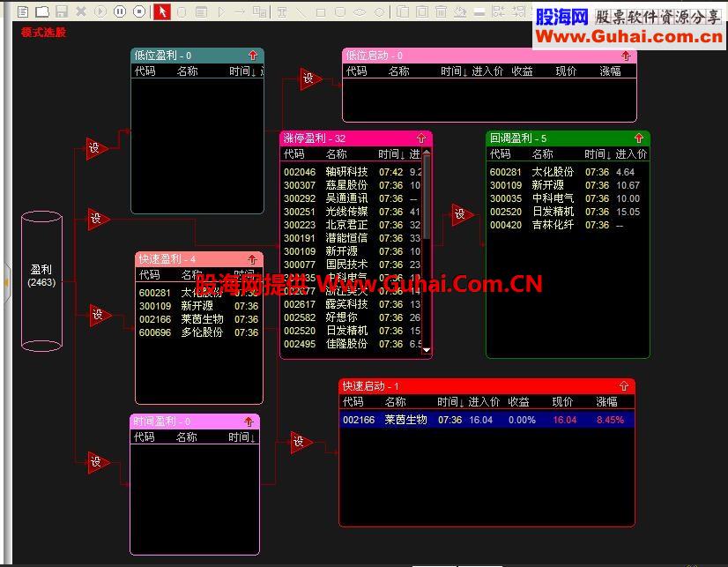Click the fill color bucket icon

point(460,11)
